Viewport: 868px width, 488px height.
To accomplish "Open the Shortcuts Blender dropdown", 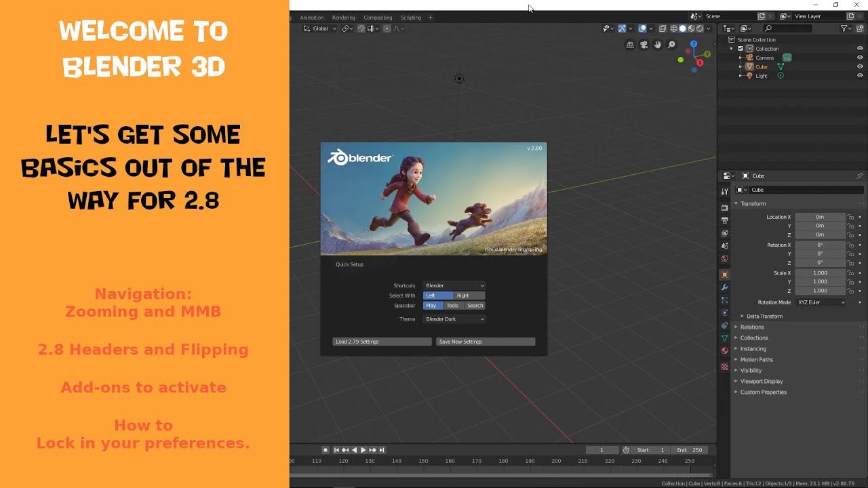I will (x=454, y=285).
